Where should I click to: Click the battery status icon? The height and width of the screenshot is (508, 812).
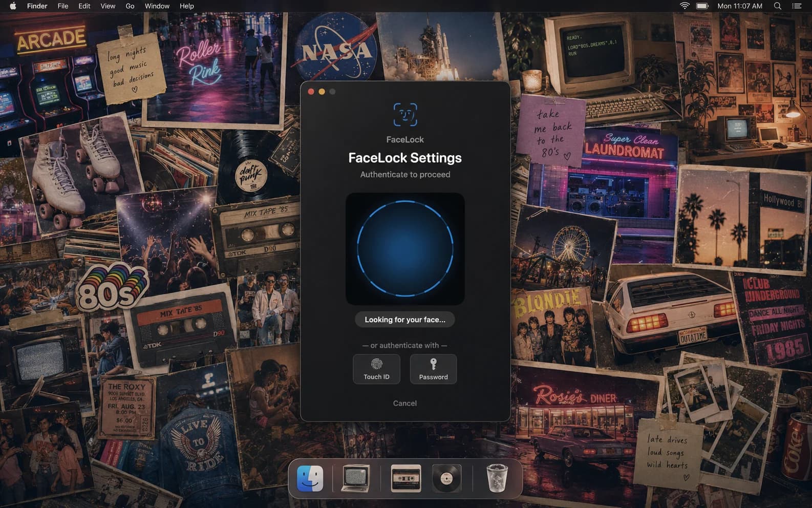[702, 6]
